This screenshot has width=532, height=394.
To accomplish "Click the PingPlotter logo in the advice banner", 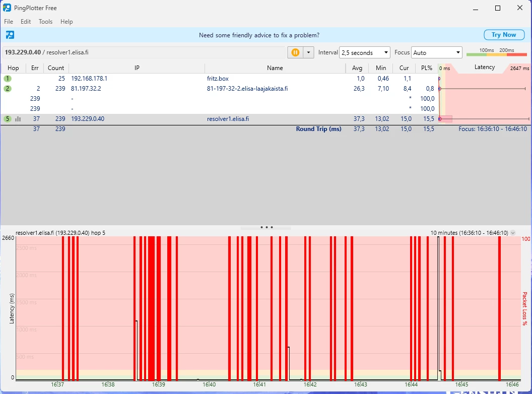I will pos(10,35).
